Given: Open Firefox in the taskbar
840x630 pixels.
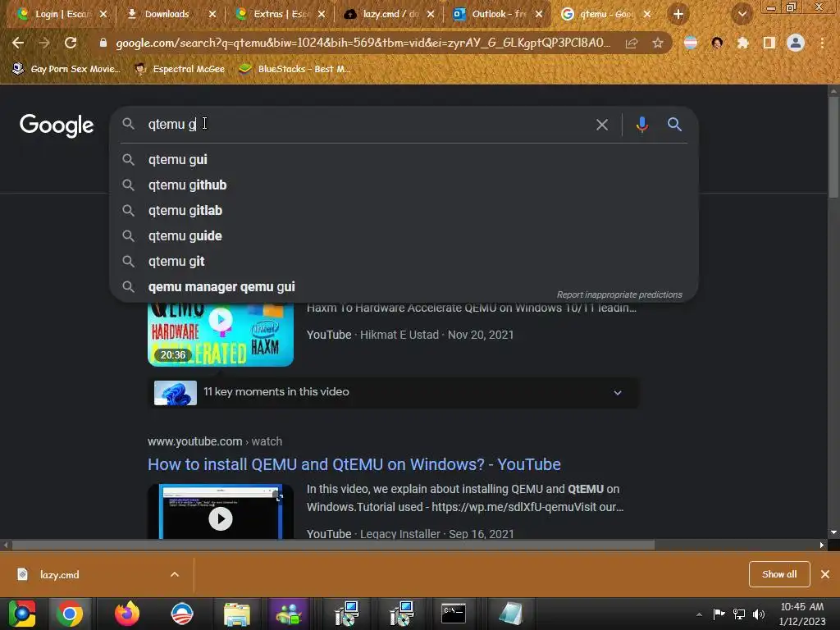Looking at the screenshot, I should tap(127, 614).
